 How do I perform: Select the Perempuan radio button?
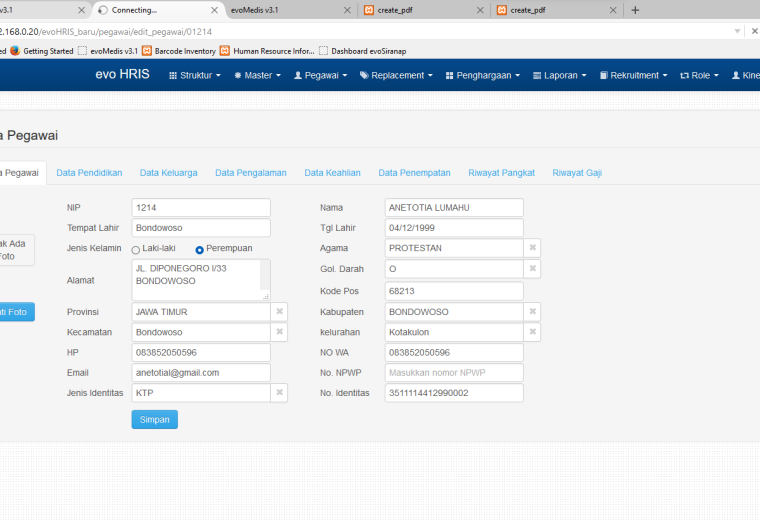pyautogui.click(x=199, y=250)
